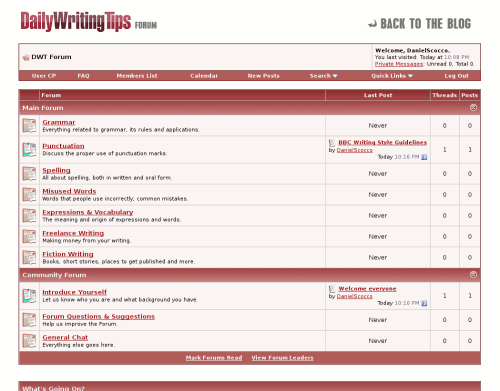Click the Forum Questions & Suggestions icon
Screen dimensions: 500x391
click(x=29, y=320)
